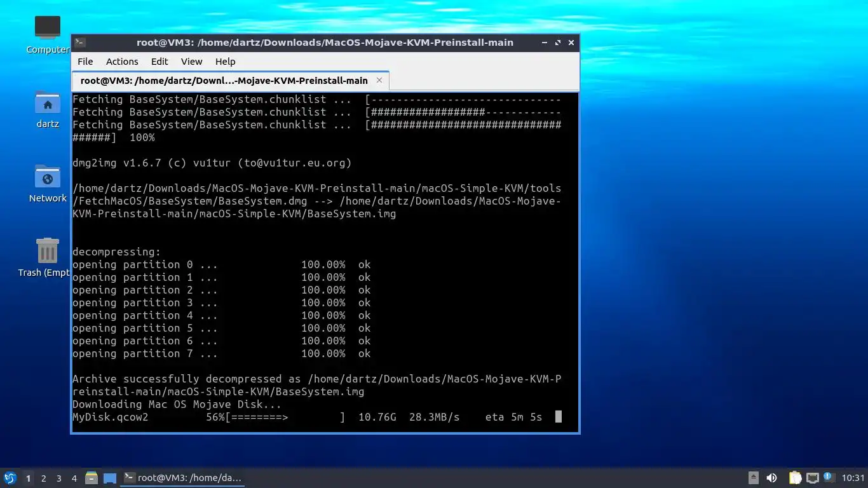
Task: Click the terminal icon in taskbar entry
Action: [x=130, y=477]
